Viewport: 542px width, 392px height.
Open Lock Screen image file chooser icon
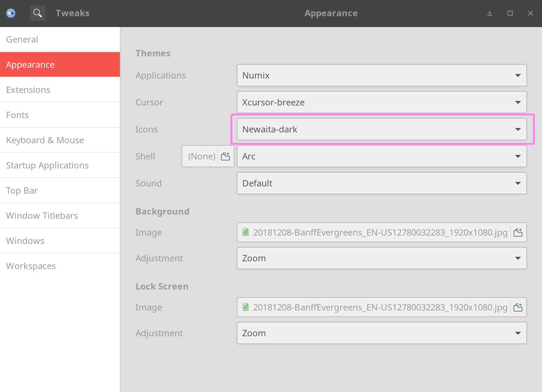click(518, 307)
